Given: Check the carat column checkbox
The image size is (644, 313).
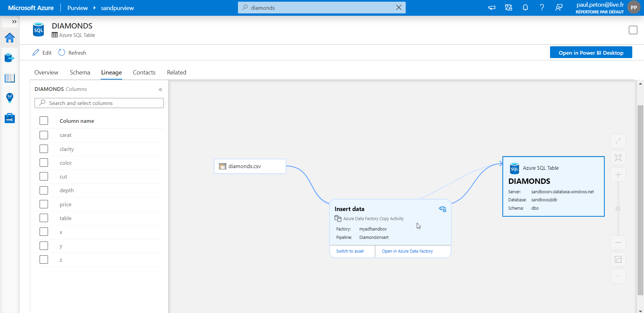Looking at the screenshot, I should tap(44, 135).
